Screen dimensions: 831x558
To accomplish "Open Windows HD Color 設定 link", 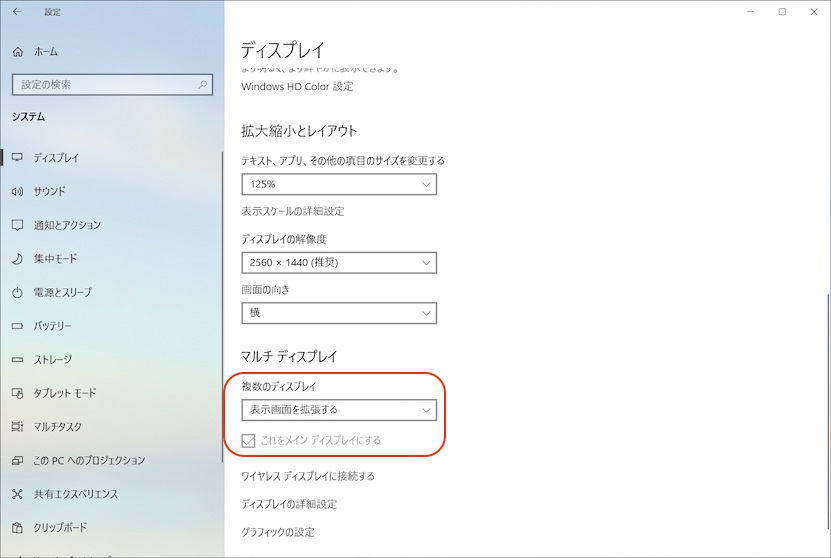I will tap(297, 86).
